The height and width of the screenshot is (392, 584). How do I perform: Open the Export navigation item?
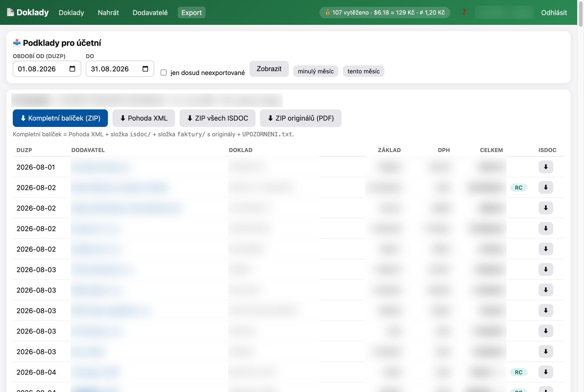pos(192,12)
